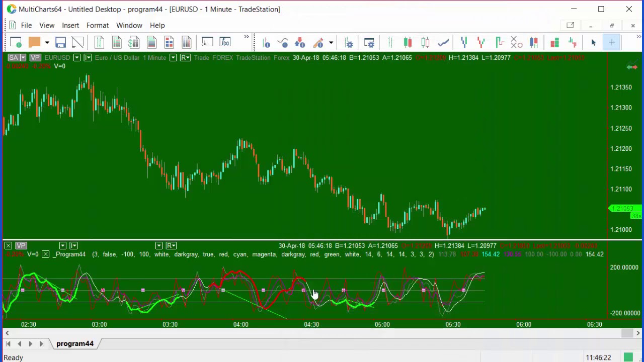644x362 pixels.
Task: Click the chart scrollbar right arrow
Action: coord(638,333)
